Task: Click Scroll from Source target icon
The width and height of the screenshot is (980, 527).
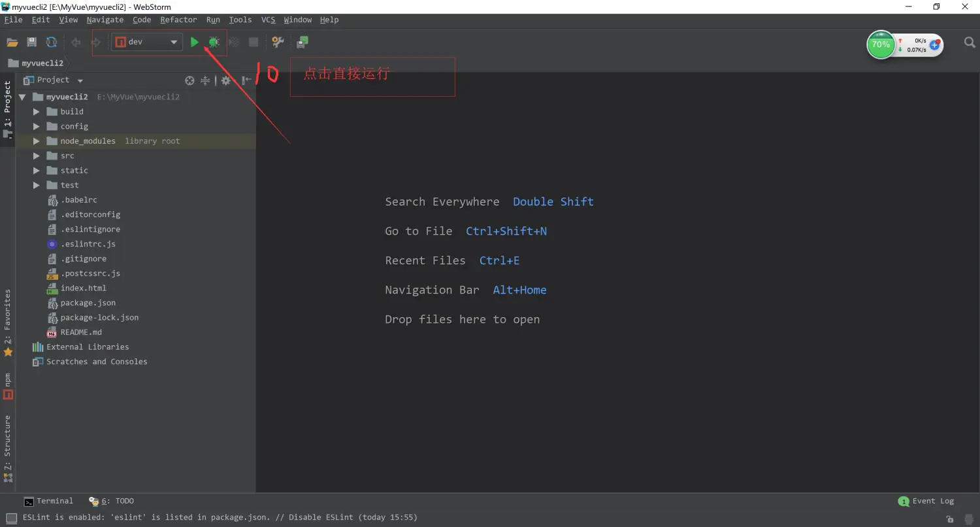Action: click(189, 80)
